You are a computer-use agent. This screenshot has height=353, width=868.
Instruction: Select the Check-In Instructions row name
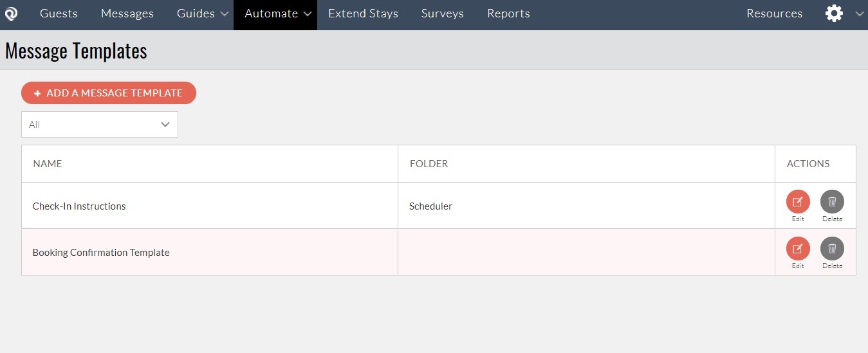point(79,206)
